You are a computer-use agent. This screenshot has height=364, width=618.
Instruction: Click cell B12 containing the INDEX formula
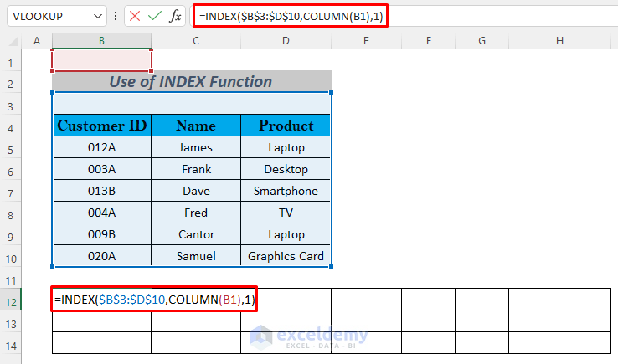pyautogui.click(x=102, y=300)
